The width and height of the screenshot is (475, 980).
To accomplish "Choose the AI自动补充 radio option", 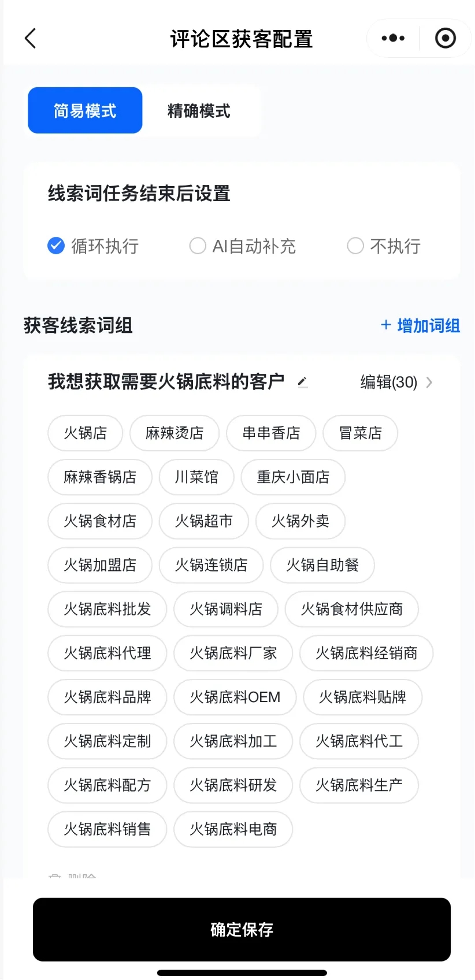I will 198,246.
